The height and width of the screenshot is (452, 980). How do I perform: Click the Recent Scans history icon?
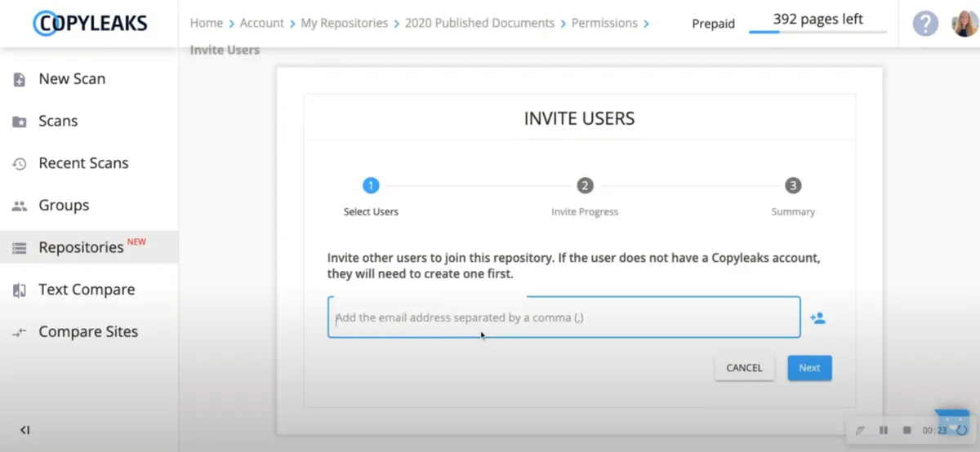point(20,164)
